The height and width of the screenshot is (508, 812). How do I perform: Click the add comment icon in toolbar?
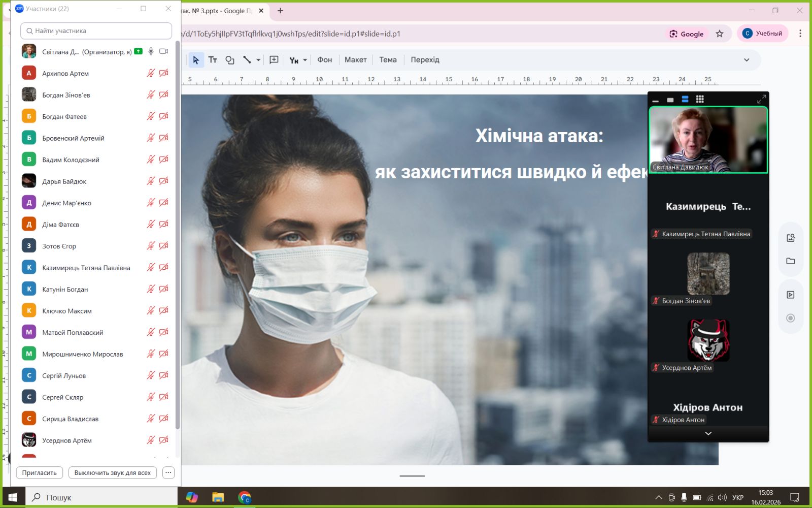274,60
